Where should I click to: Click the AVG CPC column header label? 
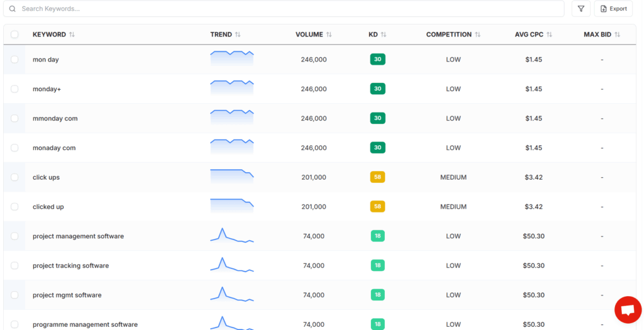[529, 35]
